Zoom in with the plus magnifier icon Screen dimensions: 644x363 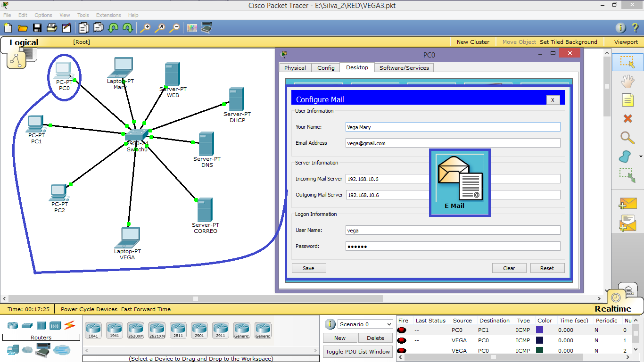145,28
